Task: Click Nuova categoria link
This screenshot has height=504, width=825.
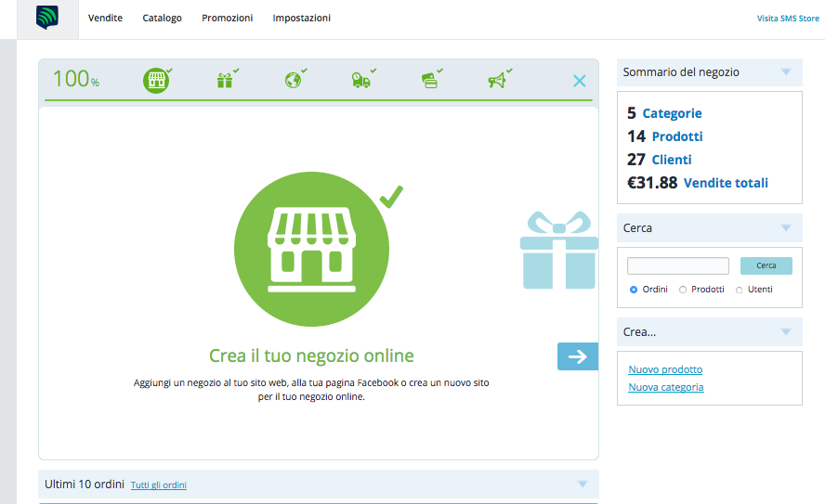Action: 665,387
